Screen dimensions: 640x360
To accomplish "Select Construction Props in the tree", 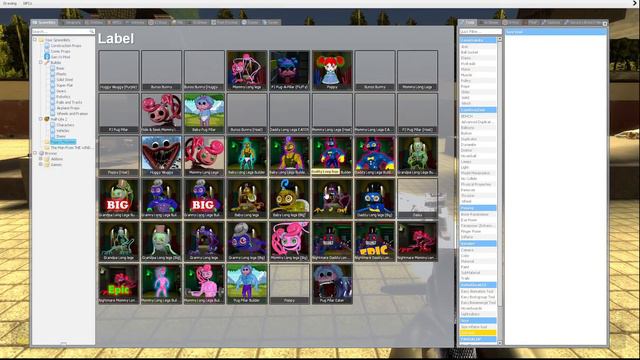I will coord(66,46).
